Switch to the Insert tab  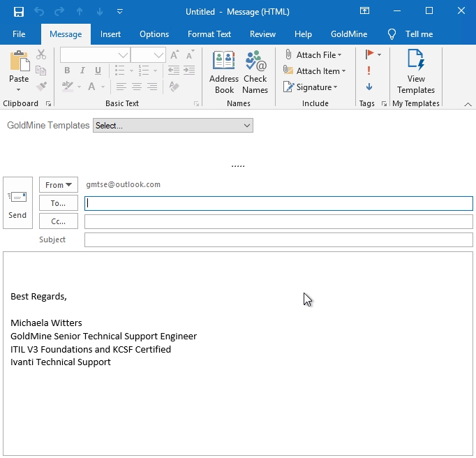[x=110, y=34]
